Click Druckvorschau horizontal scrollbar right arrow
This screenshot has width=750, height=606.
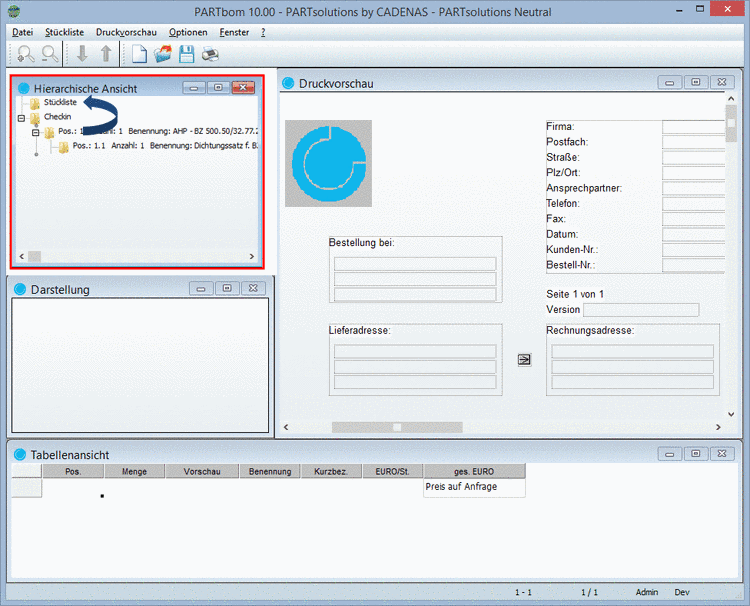pos(718,427)
